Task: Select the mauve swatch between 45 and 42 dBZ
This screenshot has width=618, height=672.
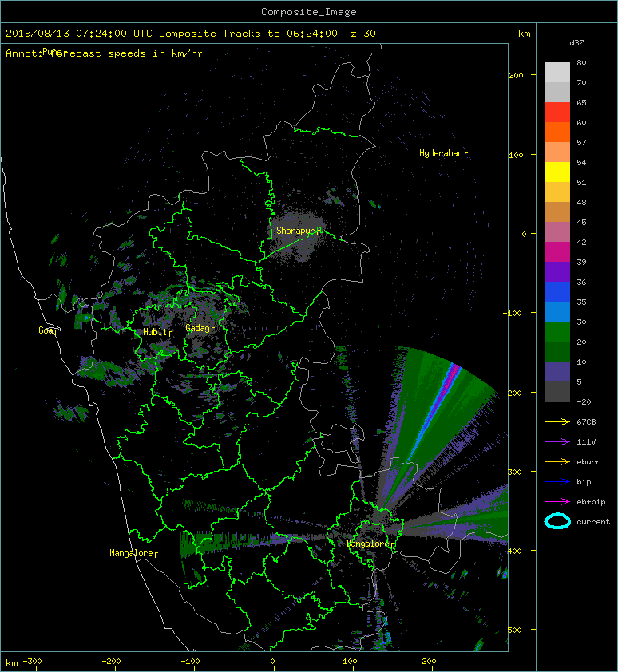Action: 557,232
